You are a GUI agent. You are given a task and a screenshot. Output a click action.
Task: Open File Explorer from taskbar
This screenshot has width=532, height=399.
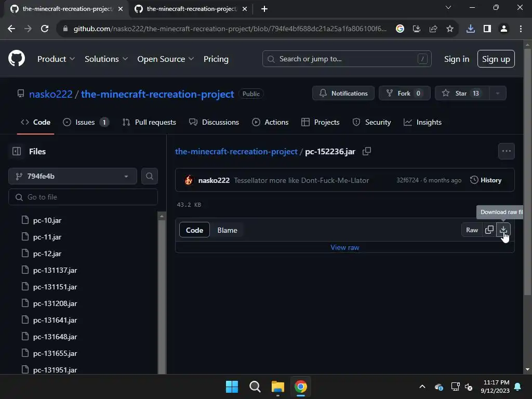click(278, 387)
